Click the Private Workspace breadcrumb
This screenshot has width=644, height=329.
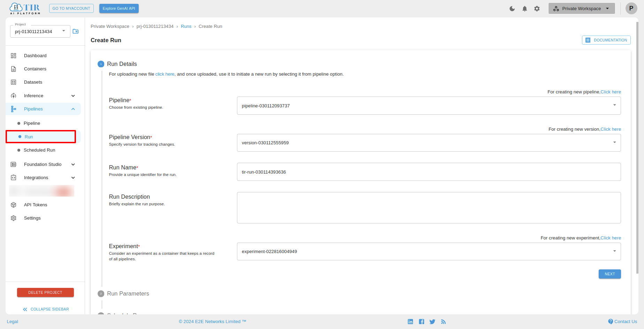[x=110, y=26]
